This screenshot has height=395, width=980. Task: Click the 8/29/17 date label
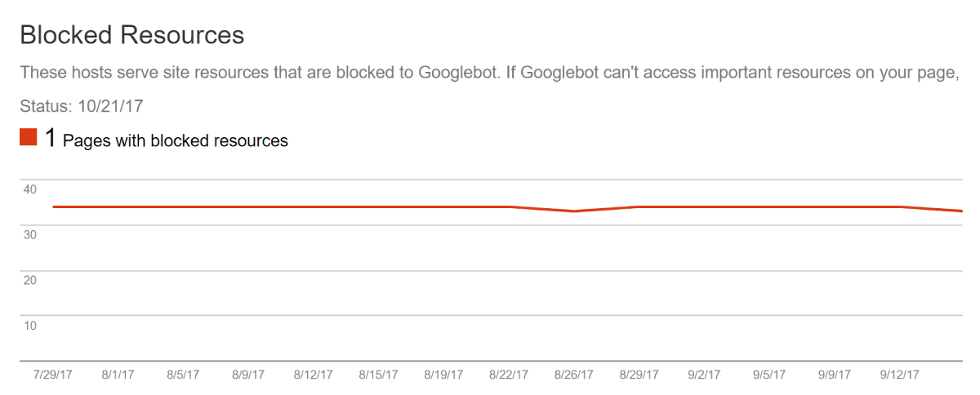pyautogui.click(x=639, y=375)
